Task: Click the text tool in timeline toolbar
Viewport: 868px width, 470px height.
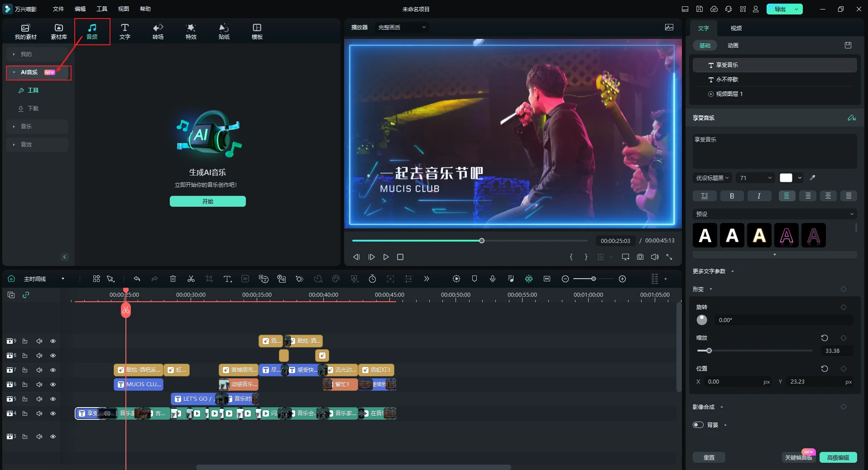Action: pyautogui.click(x=227, y=279)
